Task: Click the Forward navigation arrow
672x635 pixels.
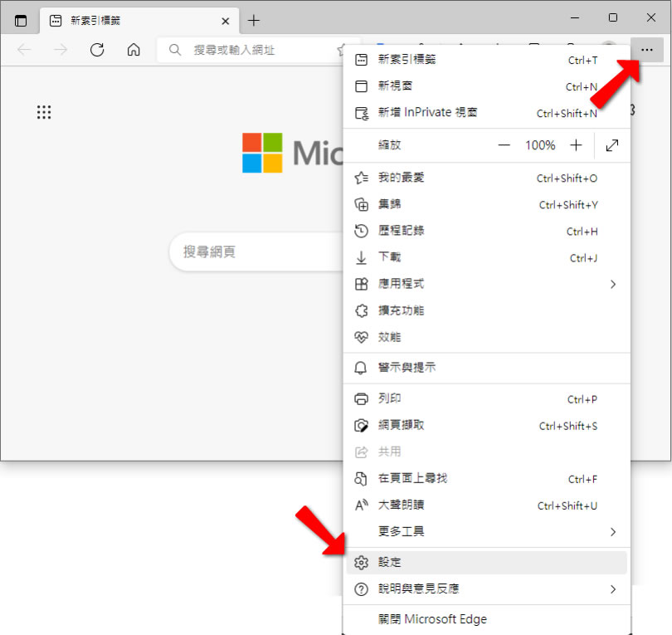Action: point(61,50)
